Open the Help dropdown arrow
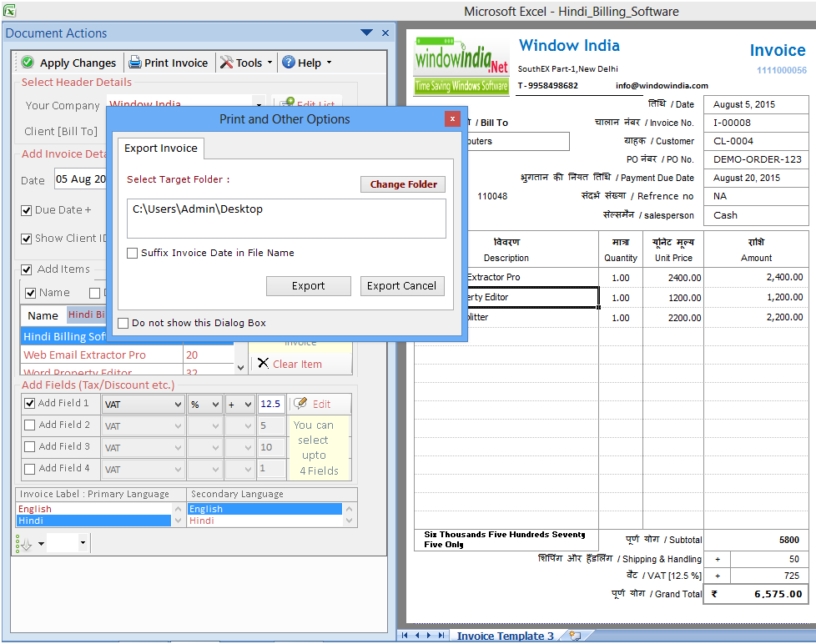The width and height of the screenshot is (816, 644). pos(329,63)
